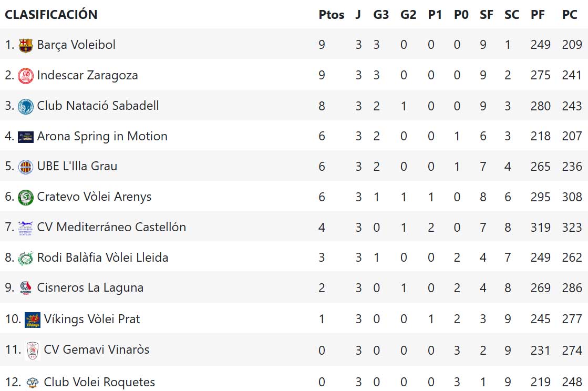This screenshot has height=391, width=588.
Task: Click the Víkings Vòlei Prat logo
Action: click(32, 320)
